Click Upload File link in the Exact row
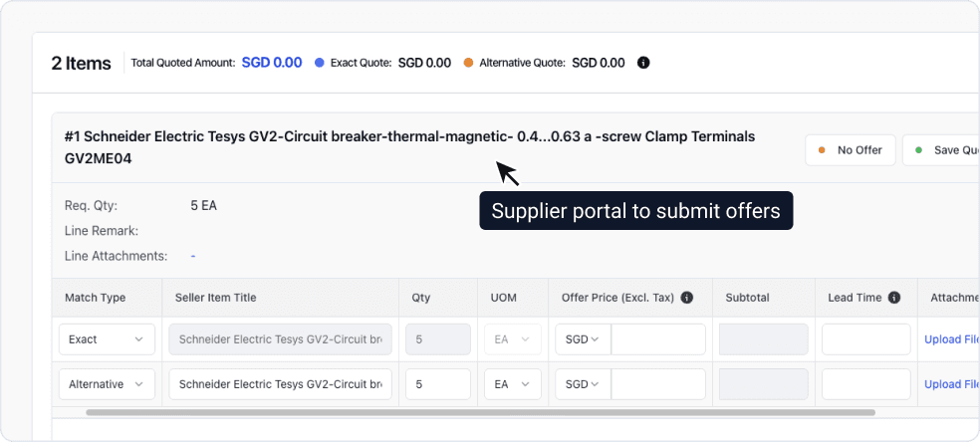 point(951,339)
